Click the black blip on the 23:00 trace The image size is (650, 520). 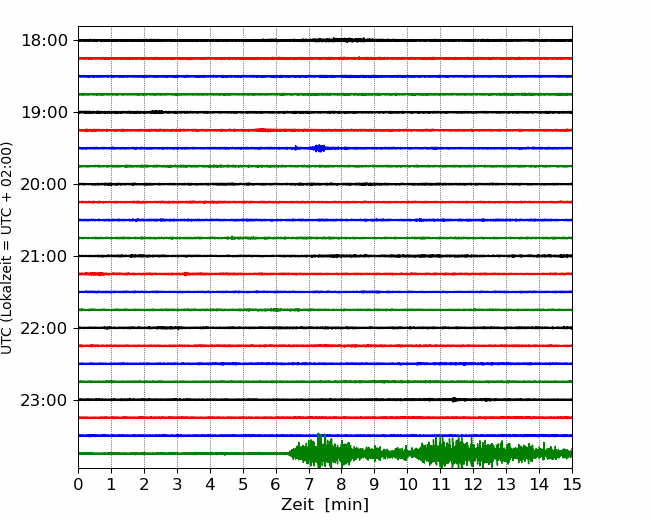coord(454,400)
